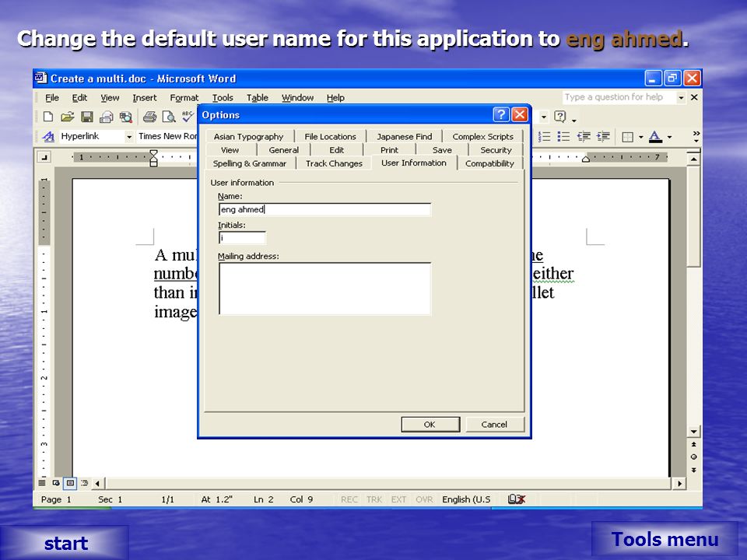Click the Mailing address text area
The image size is (747, 560).
[325, 289]
